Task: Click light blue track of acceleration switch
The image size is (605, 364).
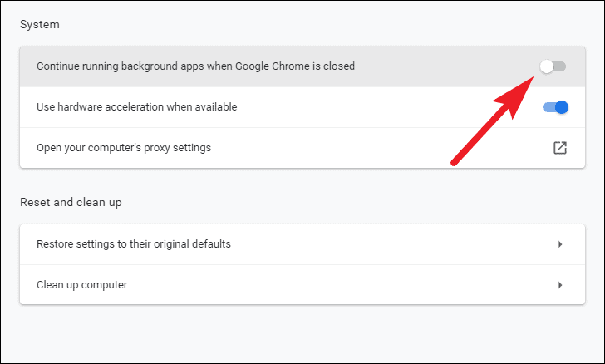Action: point(548,107)
